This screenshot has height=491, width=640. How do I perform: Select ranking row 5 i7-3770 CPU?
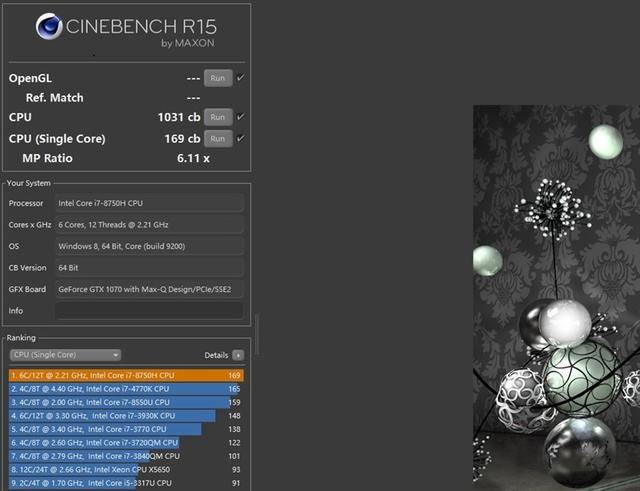126,429
